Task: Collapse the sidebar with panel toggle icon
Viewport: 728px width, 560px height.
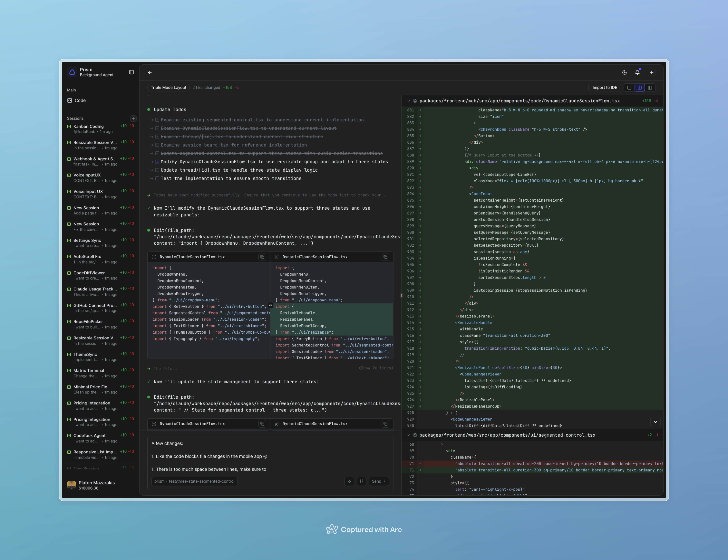Action: (x=131, y=72)
